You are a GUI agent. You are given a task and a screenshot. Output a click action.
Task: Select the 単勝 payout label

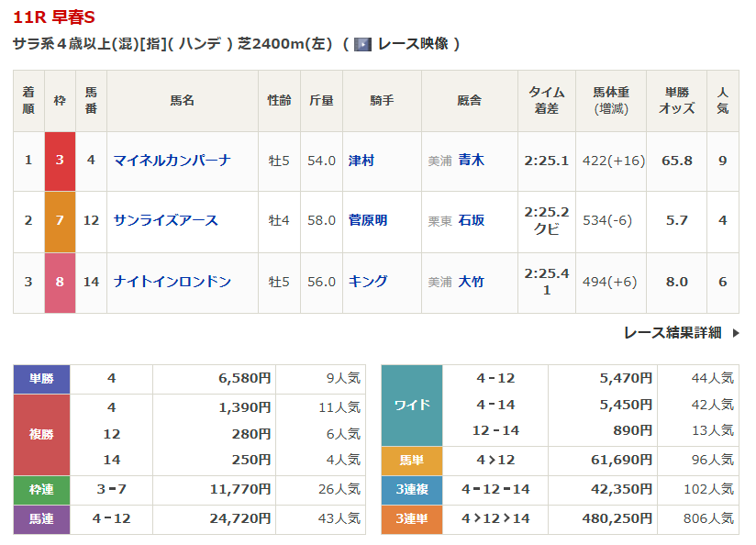[x=41, y=378]
